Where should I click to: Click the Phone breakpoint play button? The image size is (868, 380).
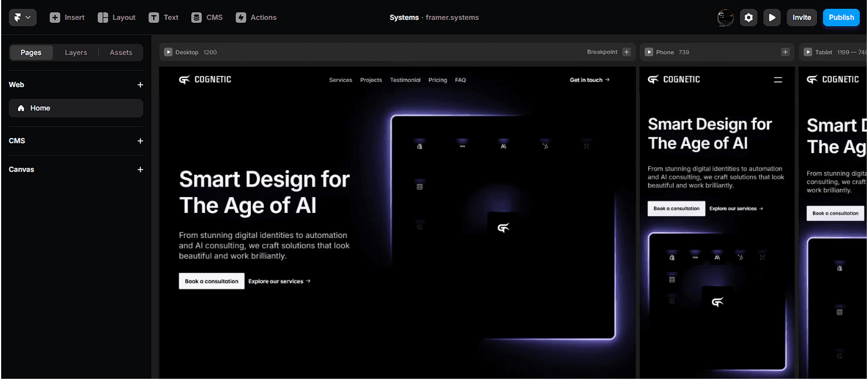pos(649,51)
